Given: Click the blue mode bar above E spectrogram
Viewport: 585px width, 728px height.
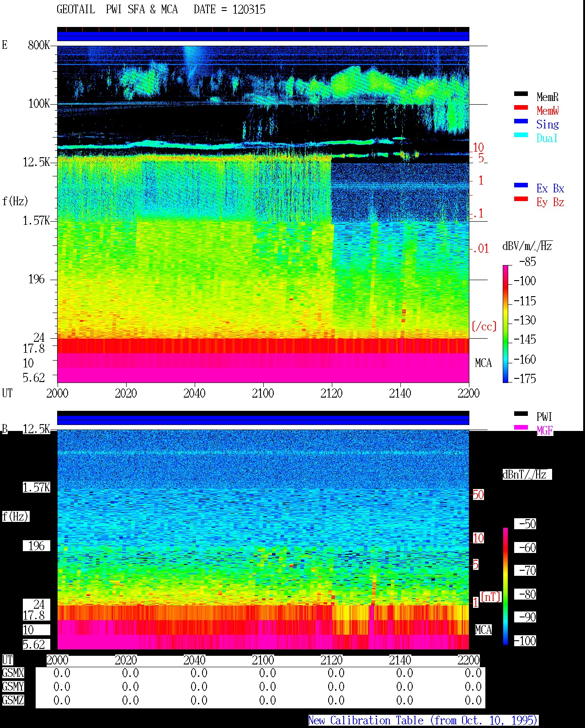Looking at the screenshot, I should point(263,36).
